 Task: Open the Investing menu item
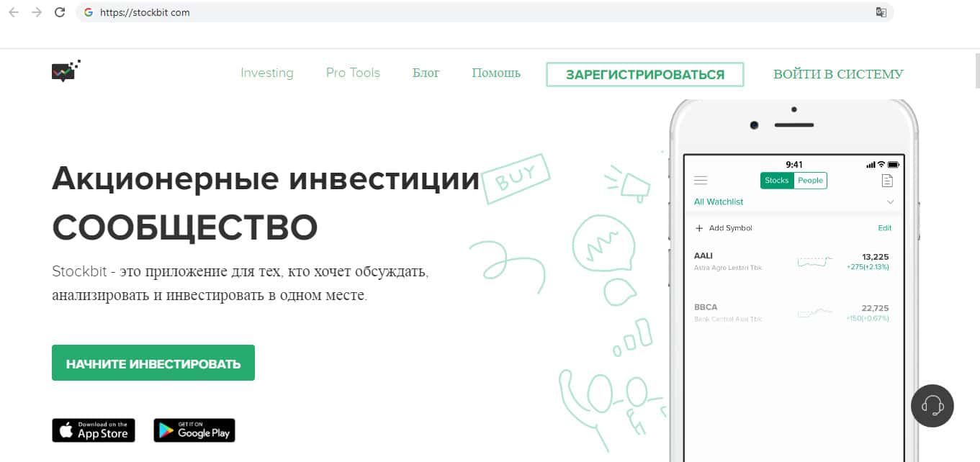click(267, 73)
